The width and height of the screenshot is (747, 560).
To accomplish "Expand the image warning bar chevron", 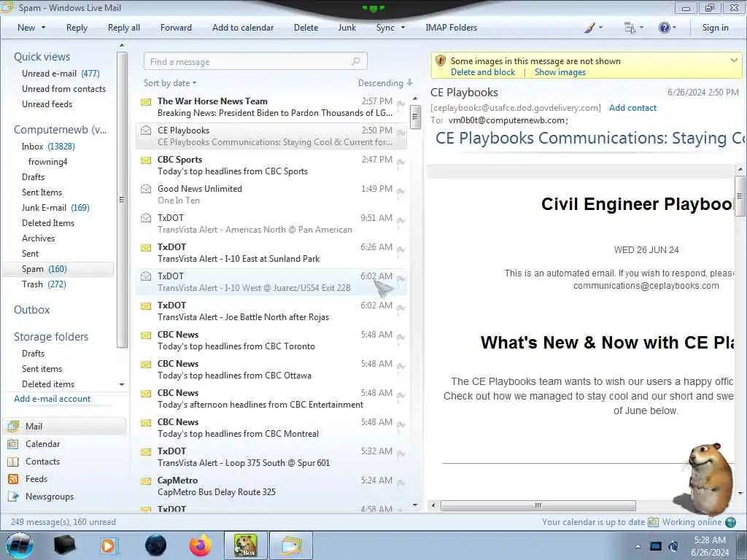I will pyautogui.click(x=734, y=61).
